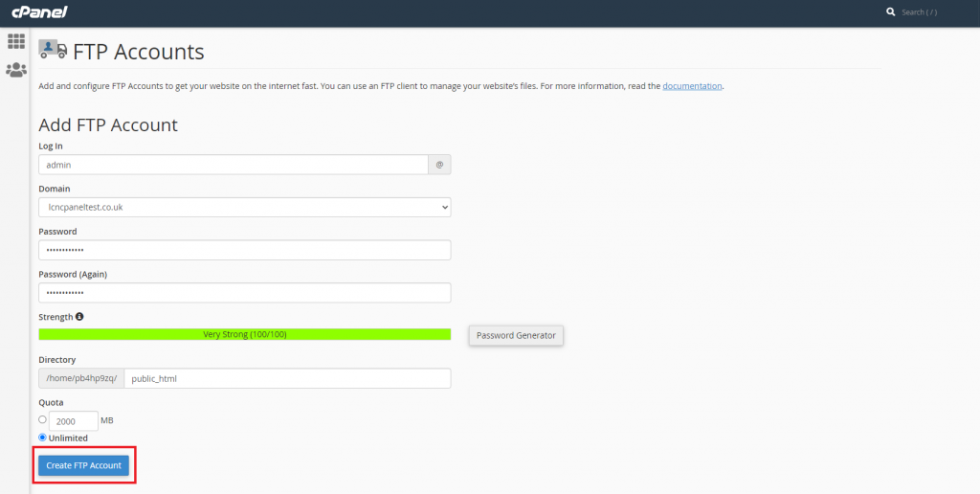980x494 pixels.
Task: Open the User Manager people icon
Action: 15,70
